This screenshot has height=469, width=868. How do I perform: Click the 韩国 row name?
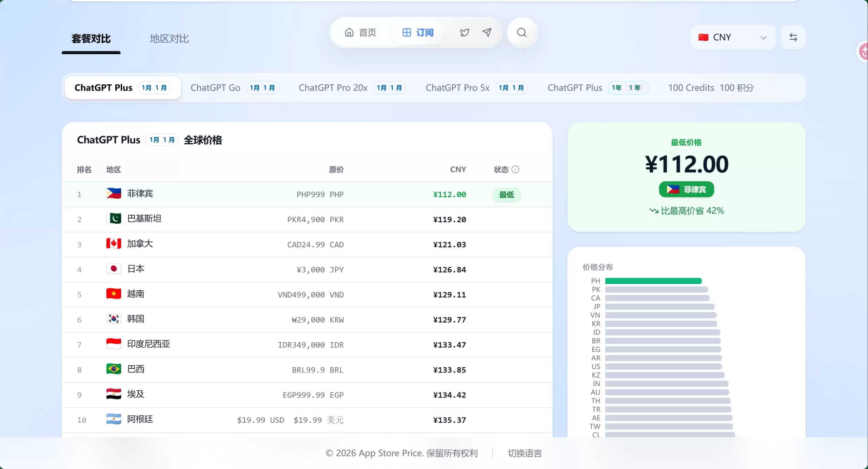click(136, 319)
